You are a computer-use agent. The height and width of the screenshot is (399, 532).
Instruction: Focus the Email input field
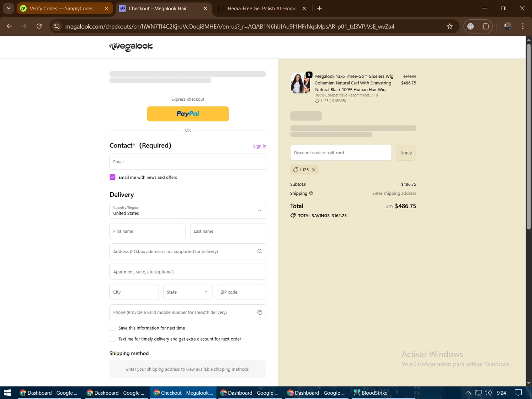pyautogui.click(x=188, y=162)
